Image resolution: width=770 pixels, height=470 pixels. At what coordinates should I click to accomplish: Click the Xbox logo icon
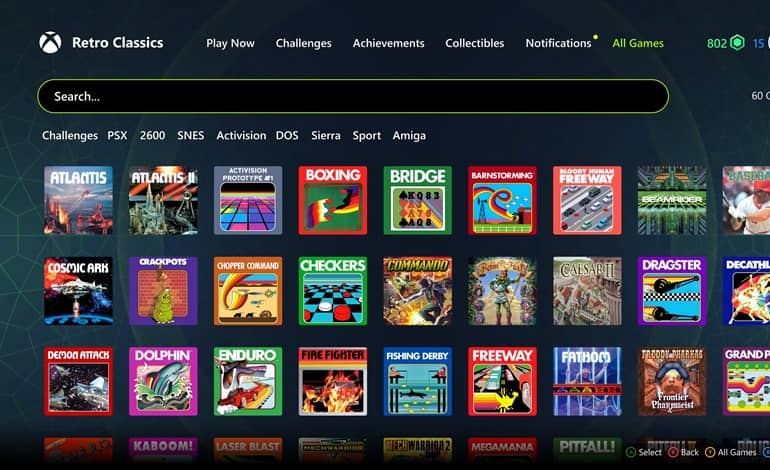point(50,43)
